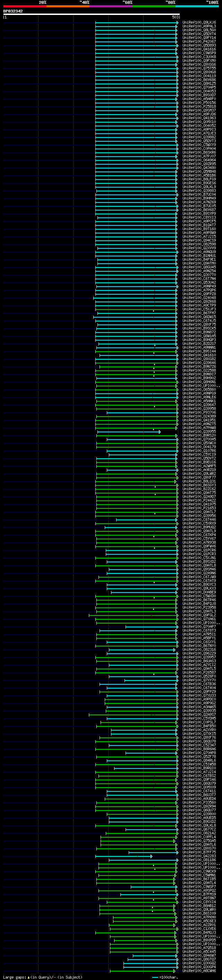Select hit UniRef100_Q42283
The width and height of the screenshot is (222, 980).
tap(199, 856)
